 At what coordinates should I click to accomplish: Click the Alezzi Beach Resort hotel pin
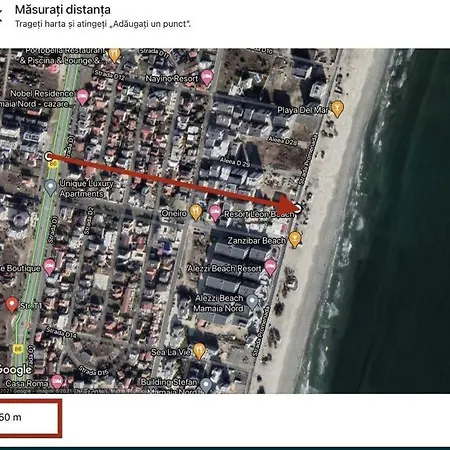270,267
